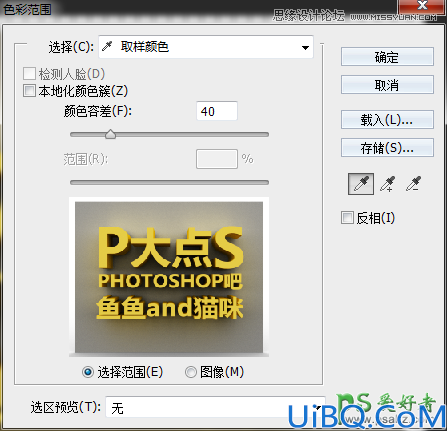This screenshot has height=431, width=447.
Task: Open the 选择 取样颜色 dropdown
Action: pos(206,47)
